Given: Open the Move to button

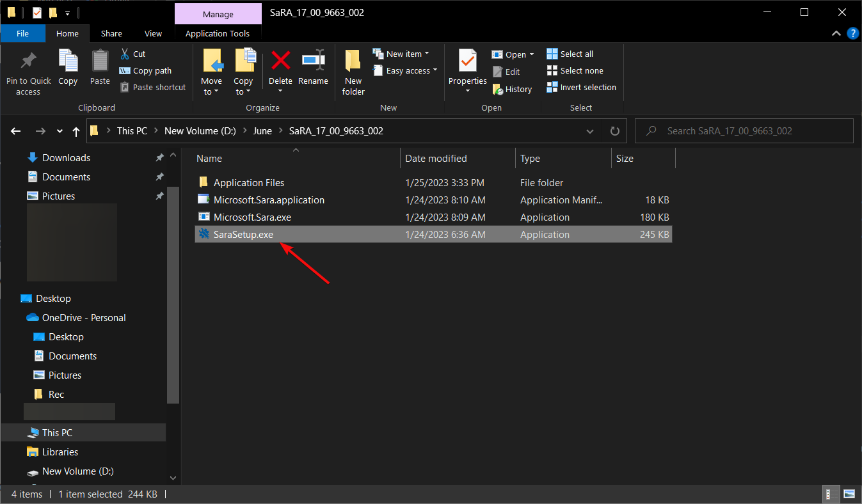Looking at the screenshot, I should (211, 72).
